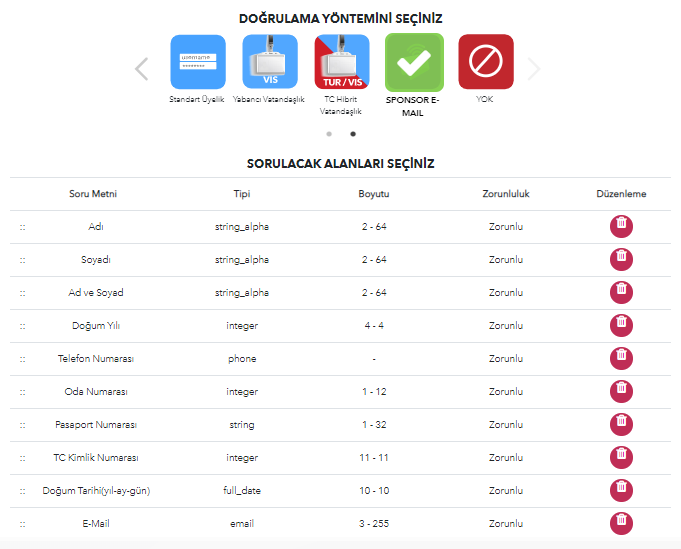Advance carousel with the right arrow
This screenshot has width=681, height=549.
pos(534,68)
